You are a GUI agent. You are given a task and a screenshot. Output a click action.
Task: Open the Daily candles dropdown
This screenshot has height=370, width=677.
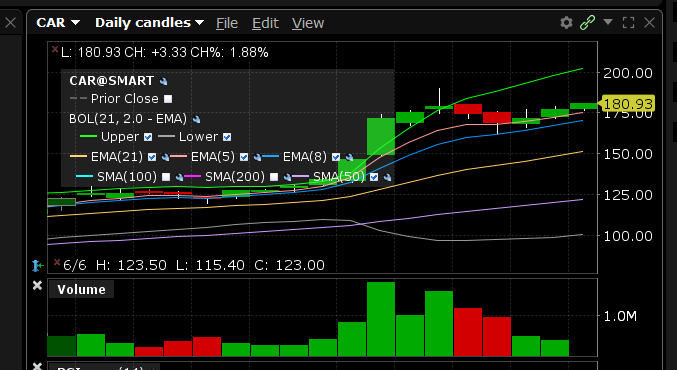[149, 22]
